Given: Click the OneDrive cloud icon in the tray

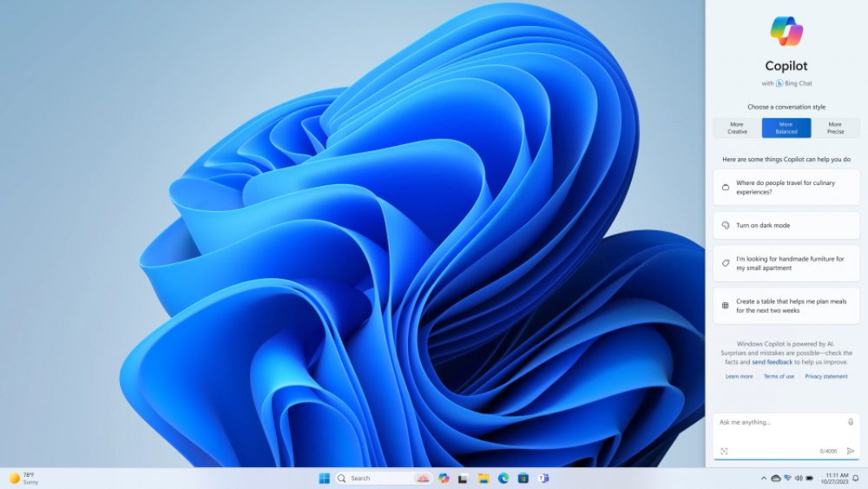Looking at the screenshot, I should (776, 478).
